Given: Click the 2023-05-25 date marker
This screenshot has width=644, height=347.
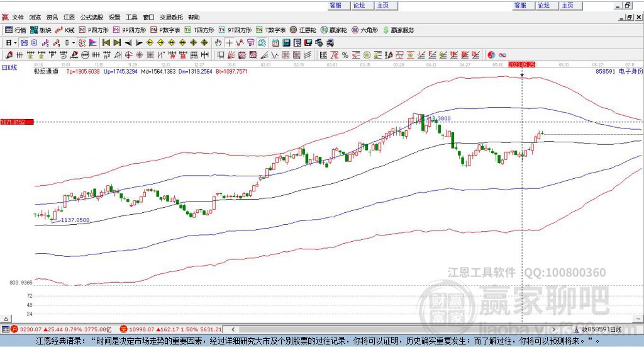Looking at the screenshot, I should coord(521,64).
